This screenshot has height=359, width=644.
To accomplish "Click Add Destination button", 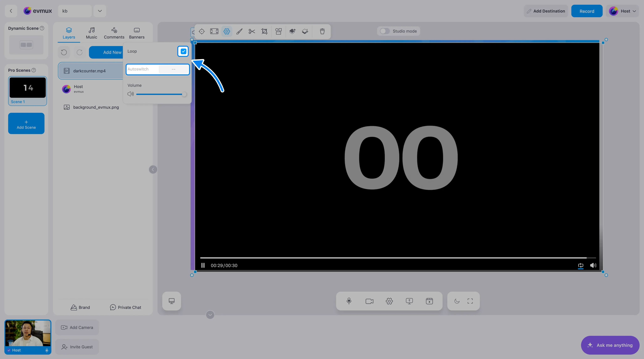I will pyautogui.click(x=546, y=11).
